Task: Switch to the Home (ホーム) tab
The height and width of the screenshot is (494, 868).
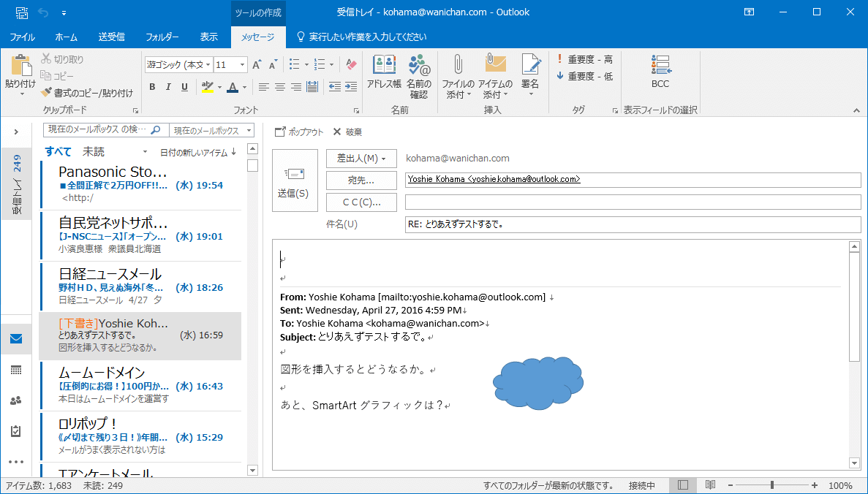Action: click(x=67, y=37)
